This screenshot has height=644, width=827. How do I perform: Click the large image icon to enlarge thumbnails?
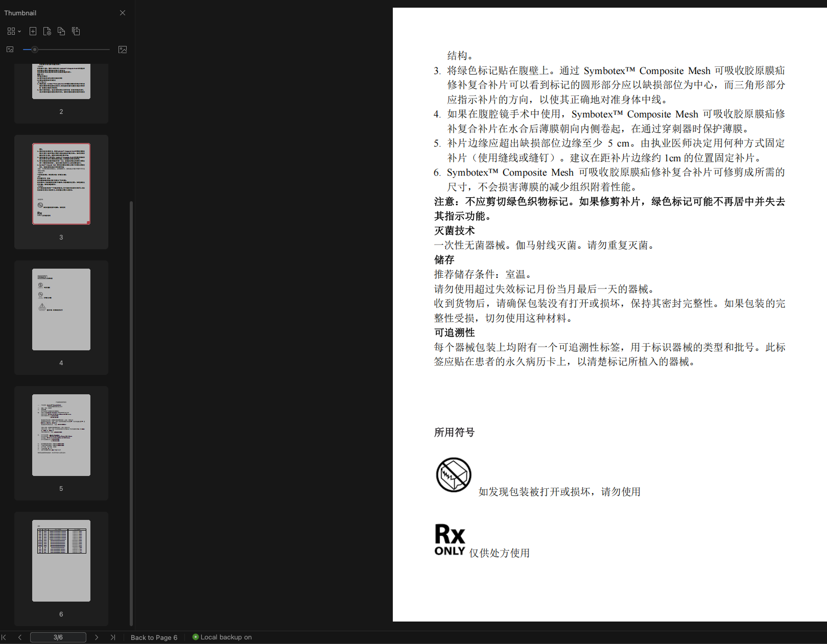[123, 49]
